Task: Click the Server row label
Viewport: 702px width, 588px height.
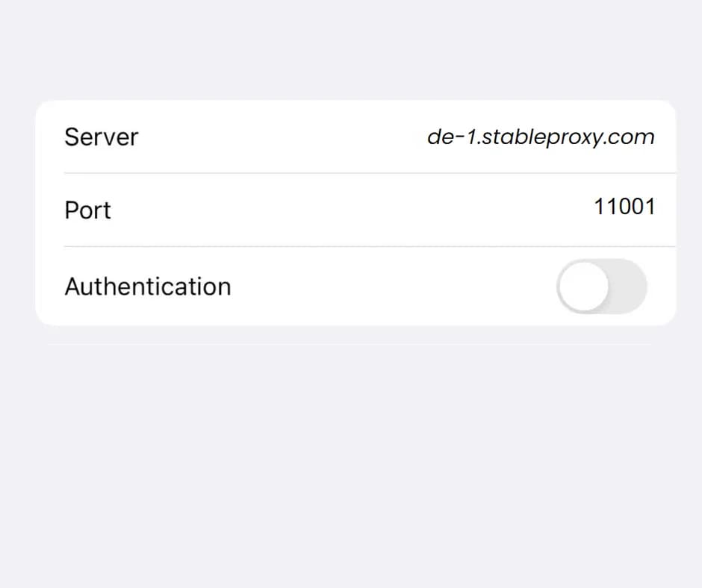Action: [x=102, y=137]
